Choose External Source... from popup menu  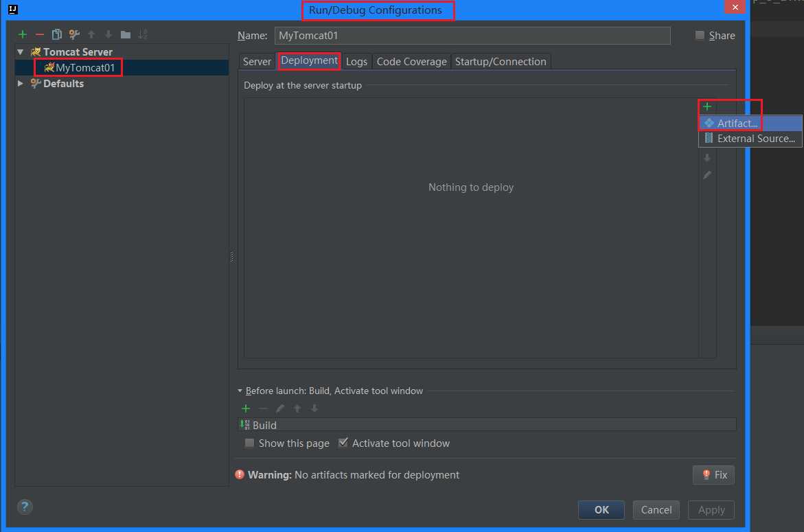point(750,139)
